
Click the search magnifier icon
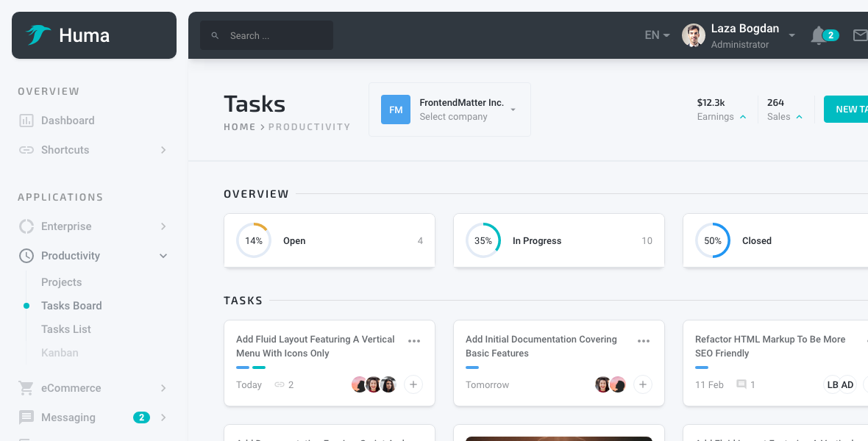[216, 35]
